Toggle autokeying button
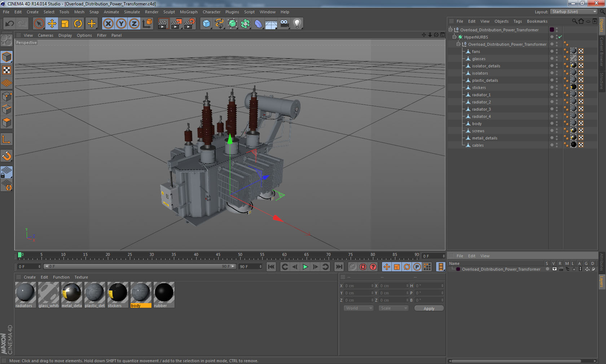The image size is (606, 364). [x=363, y=267]
